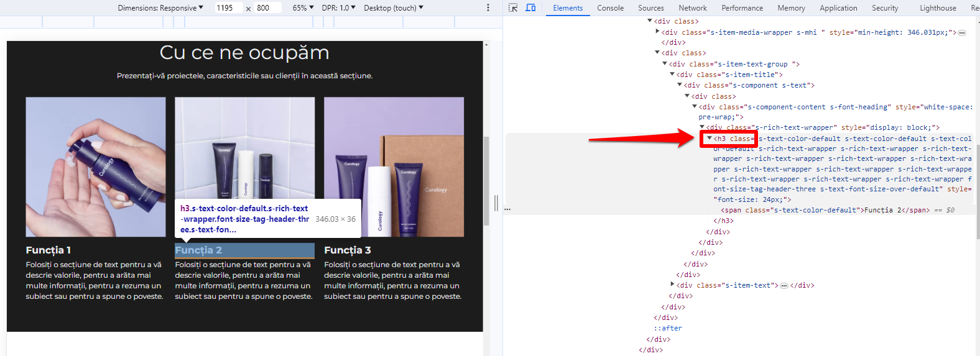This screenshot has width=980, height=356.
Task: Click the viewport height field showing 800
Action: [267, 8]
